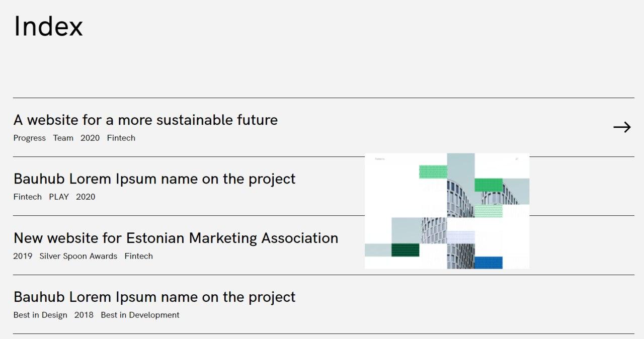
Task: Select the Progress tag
Action: (x=30, y=138)
